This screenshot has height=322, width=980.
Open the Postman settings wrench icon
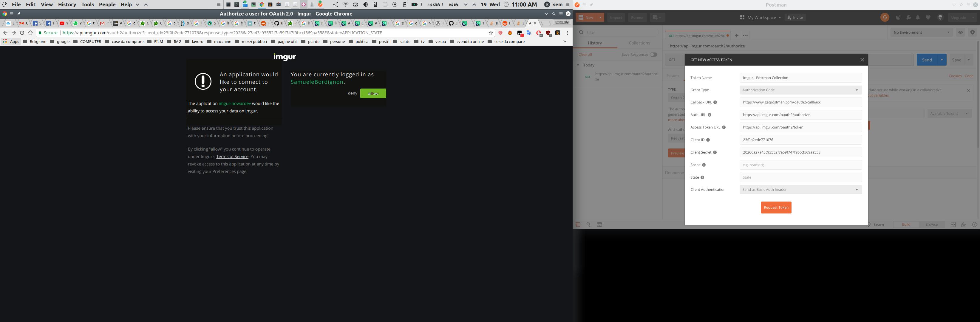pyautogui.click(x=908, y=18)
